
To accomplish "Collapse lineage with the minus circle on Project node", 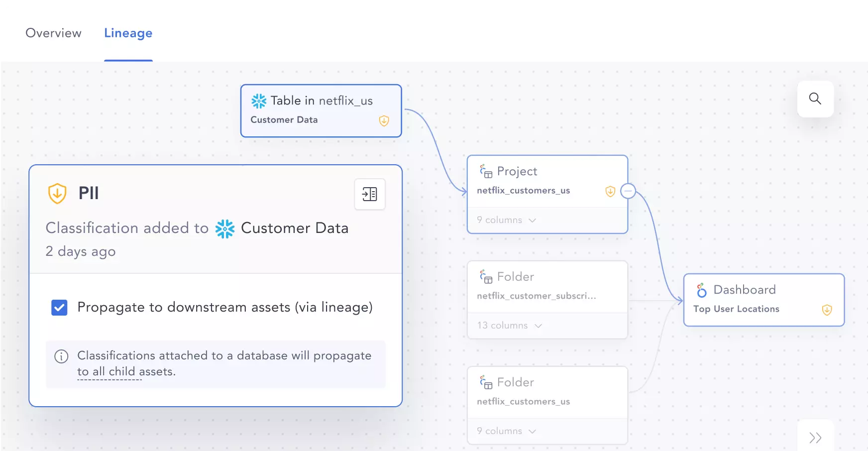I will 628,191.
